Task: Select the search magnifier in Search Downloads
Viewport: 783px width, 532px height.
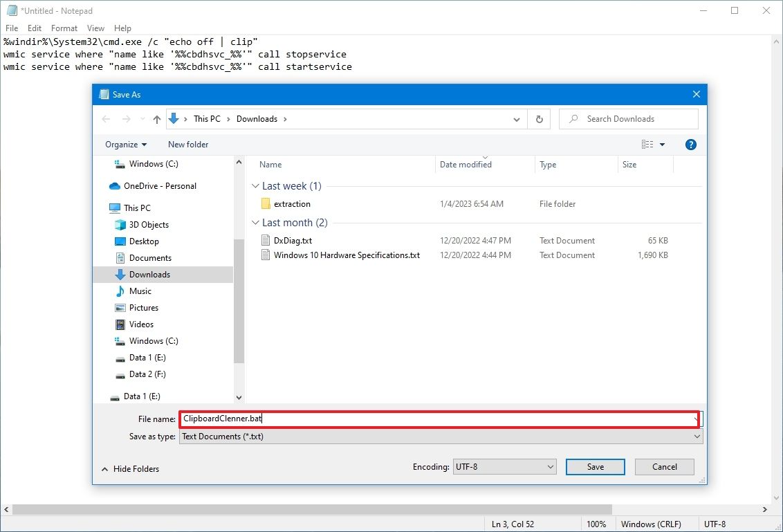Action: pyautogui.click(x=573, y=118)
